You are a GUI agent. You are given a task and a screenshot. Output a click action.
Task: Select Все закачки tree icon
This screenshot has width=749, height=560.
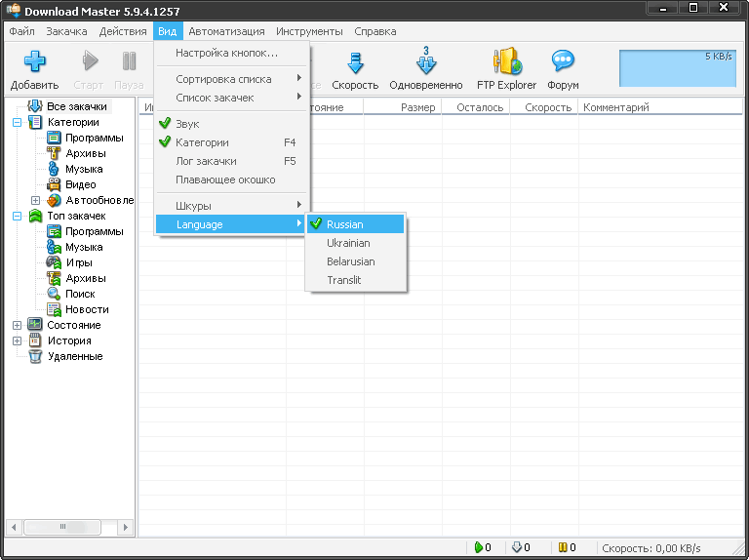pyautogui.click(x=35, y=106)
